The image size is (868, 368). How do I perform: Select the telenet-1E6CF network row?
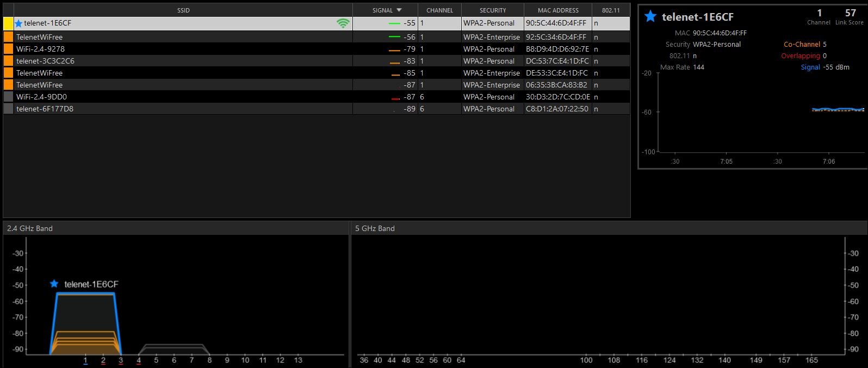click(x=317, y=23)
